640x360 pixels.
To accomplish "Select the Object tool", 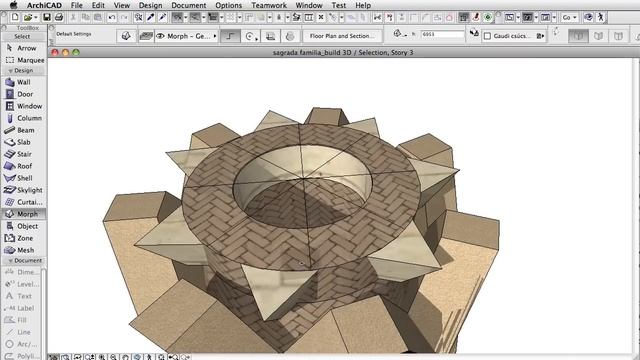I will coord(24,226).
